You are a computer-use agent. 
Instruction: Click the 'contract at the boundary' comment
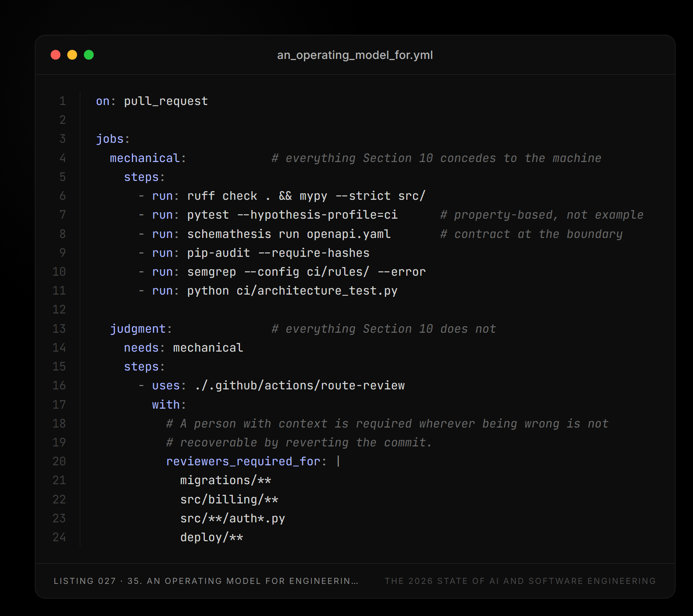(x=531, y=234)
